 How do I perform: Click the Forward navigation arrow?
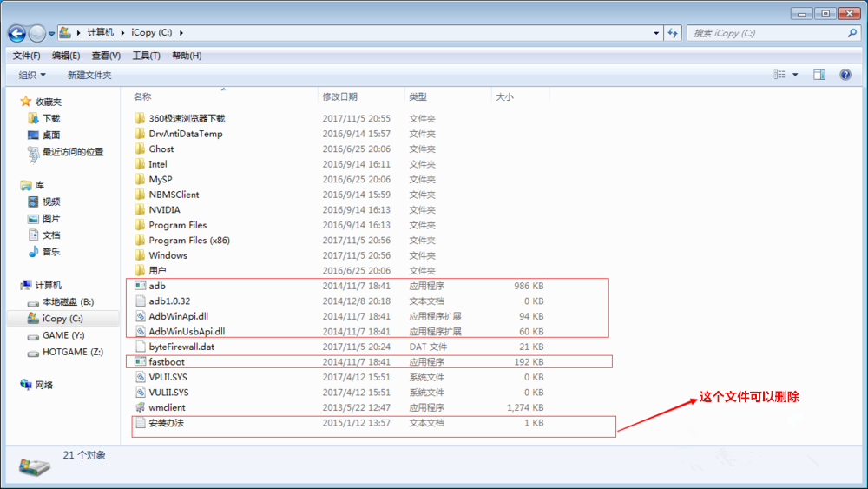[x=36, y=34]
